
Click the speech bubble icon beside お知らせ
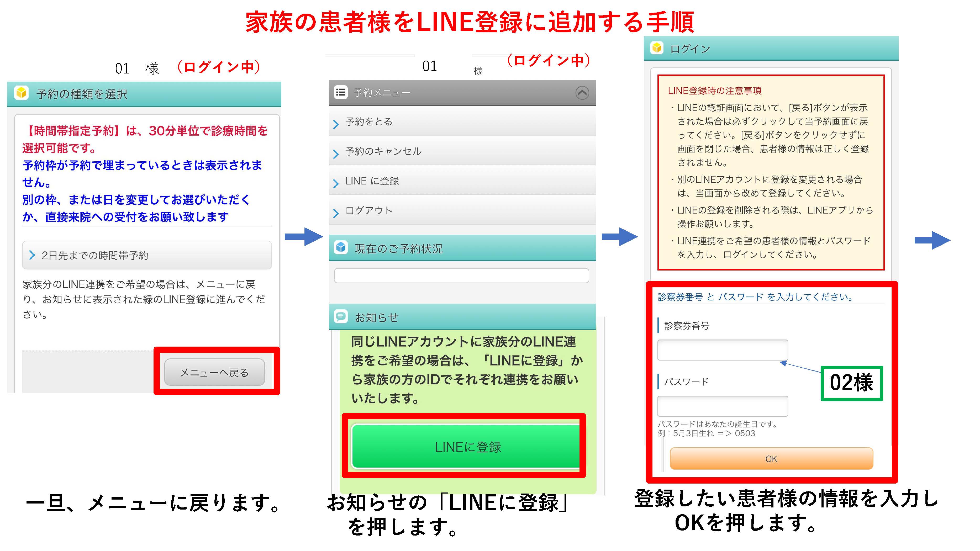[x=341, y=316]
